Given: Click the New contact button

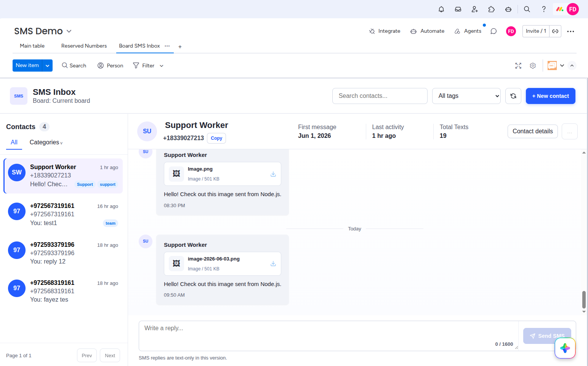Looking at the screenshot, I should pos(551,96).
